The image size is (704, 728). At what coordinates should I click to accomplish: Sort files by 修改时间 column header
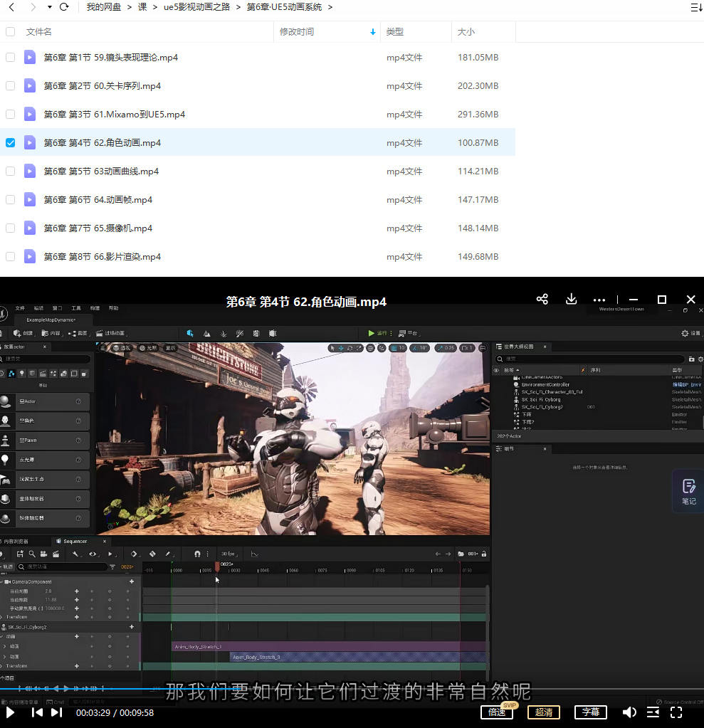pos(297,31)
